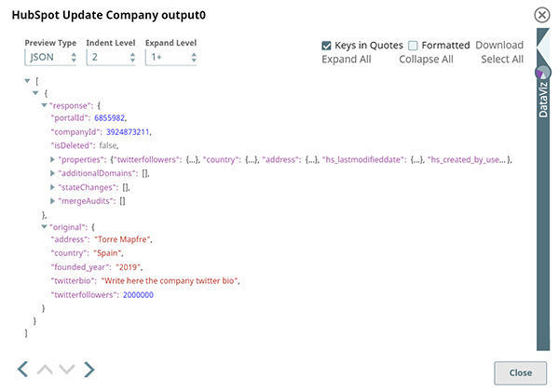Screen dimensions: 559x392
Task: Click the twitterbio string value
Action: (x=170, y=281)
